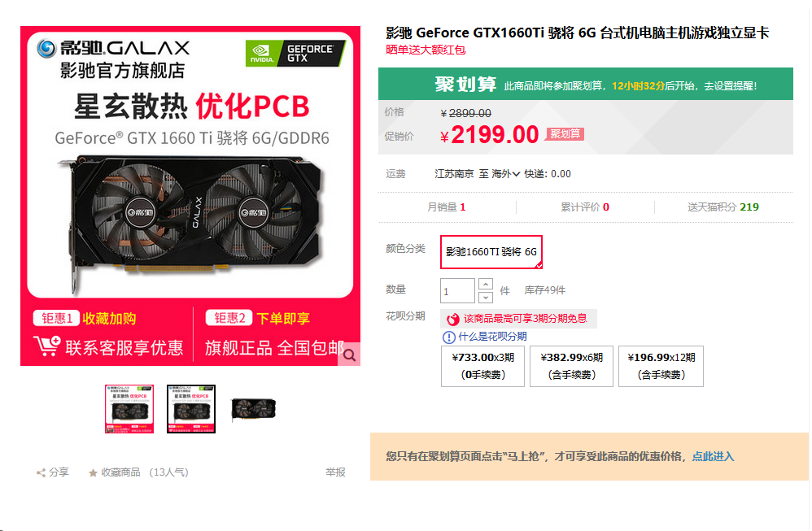Click the info icon beside 什么是花呗分期
This screenshot has width=812, height=531.
point(448,337)
